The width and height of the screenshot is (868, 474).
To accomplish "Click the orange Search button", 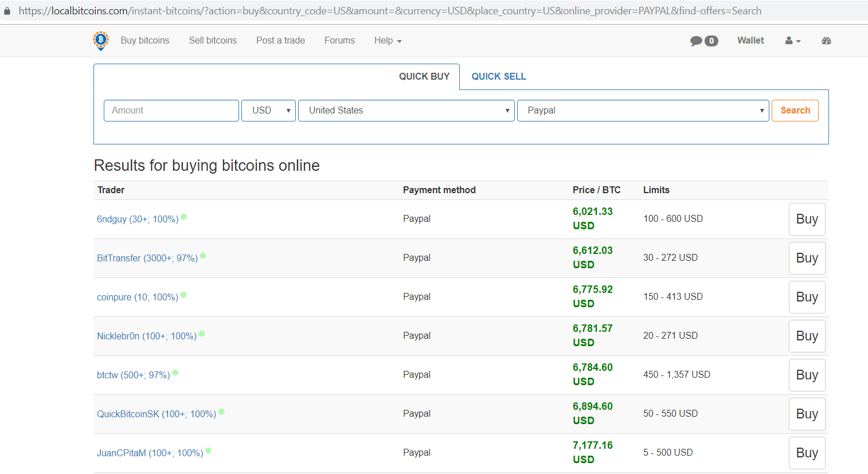I will click(795, 111).
